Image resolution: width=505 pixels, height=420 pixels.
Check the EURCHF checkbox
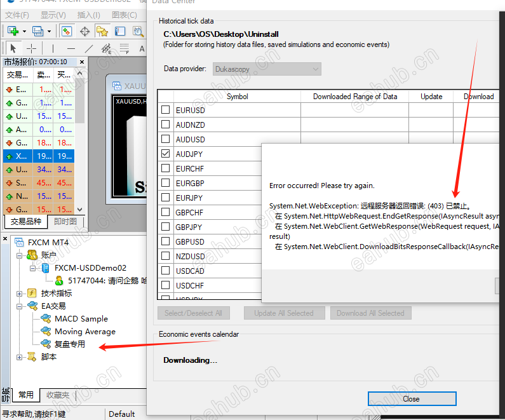click(166, 168)
